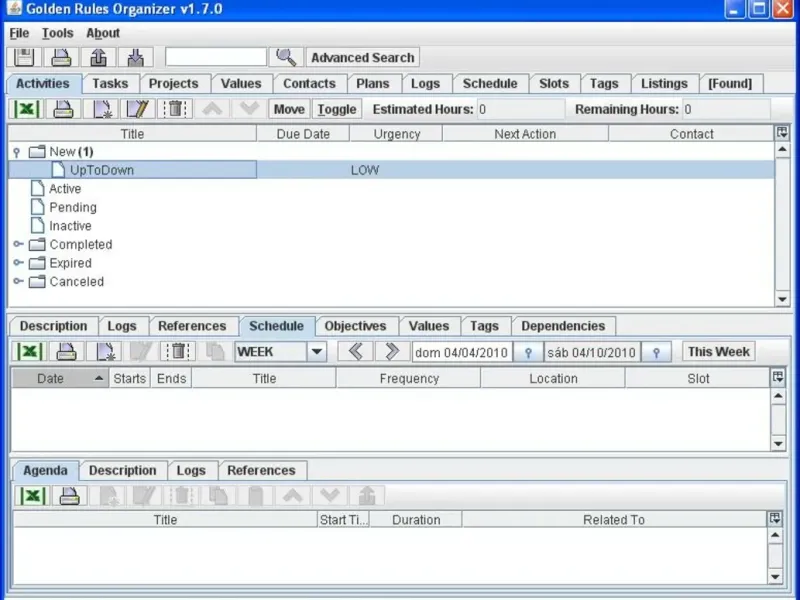The image size is (800, 600).
Task: Click the Save floppy disk icon in main toolbar
Action: 24,57
